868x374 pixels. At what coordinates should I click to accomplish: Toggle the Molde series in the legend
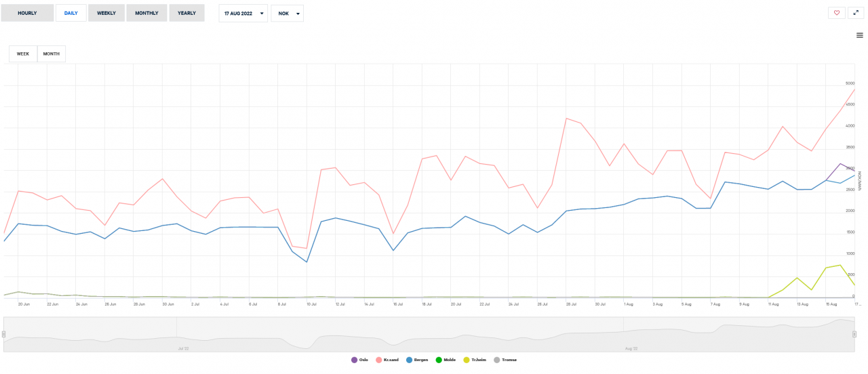tap(446, 360)
